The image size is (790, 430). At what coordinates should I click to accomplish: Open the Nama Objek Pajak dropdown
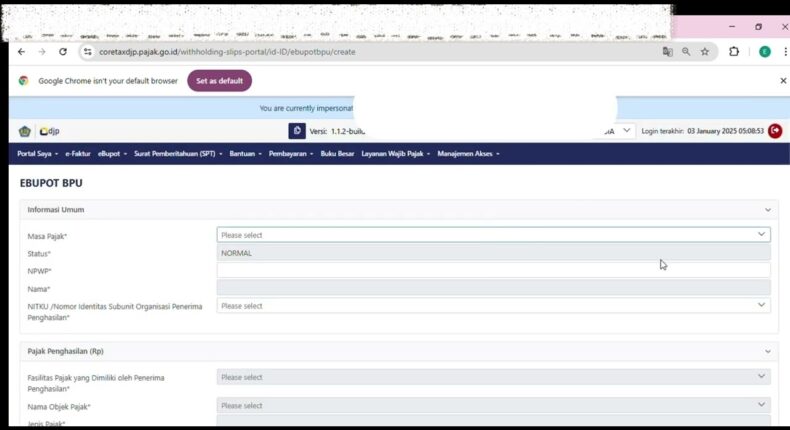[x=493, y=406]
